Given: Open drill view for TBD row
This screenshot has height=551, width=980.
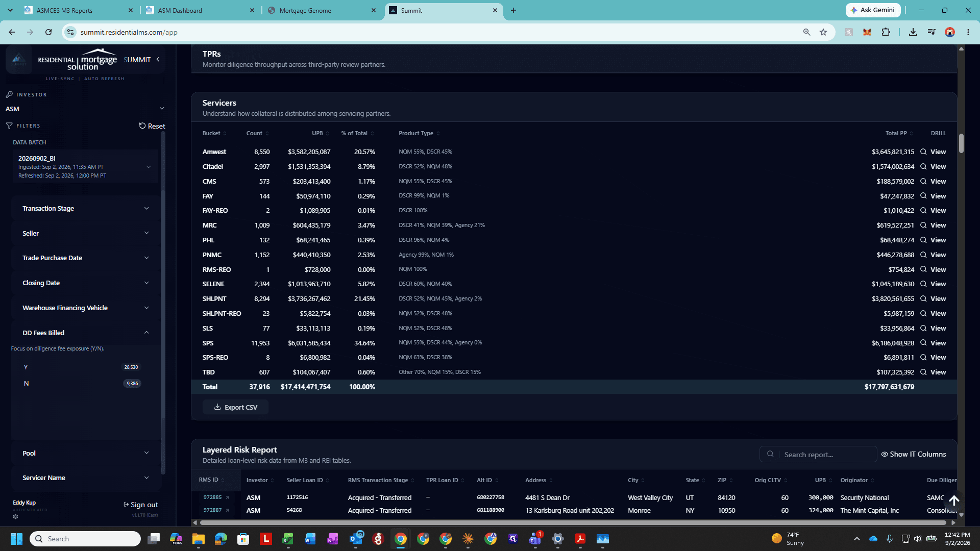Looking at the screenshot, I should tap(933, 372).
